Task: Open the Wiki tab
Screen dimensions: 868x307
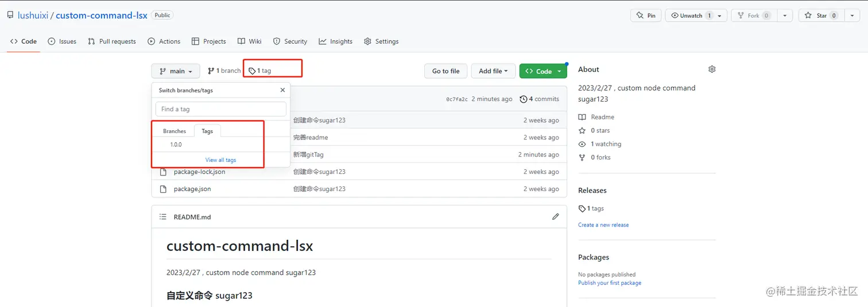Action: (x=250, y=41)
